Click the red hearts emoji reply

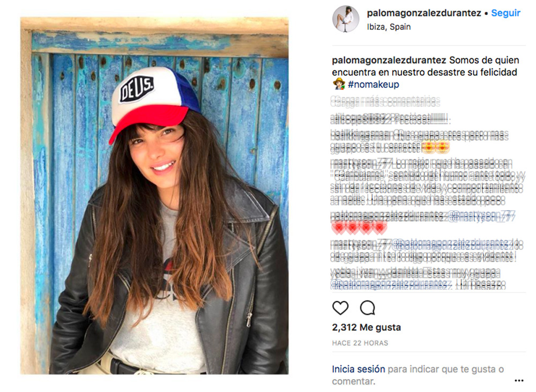tap(359, 227)
